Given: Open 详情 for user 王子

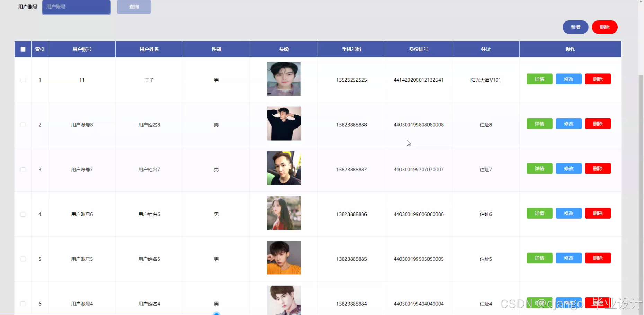Looking at the screenshot, I should click(539, 79).
